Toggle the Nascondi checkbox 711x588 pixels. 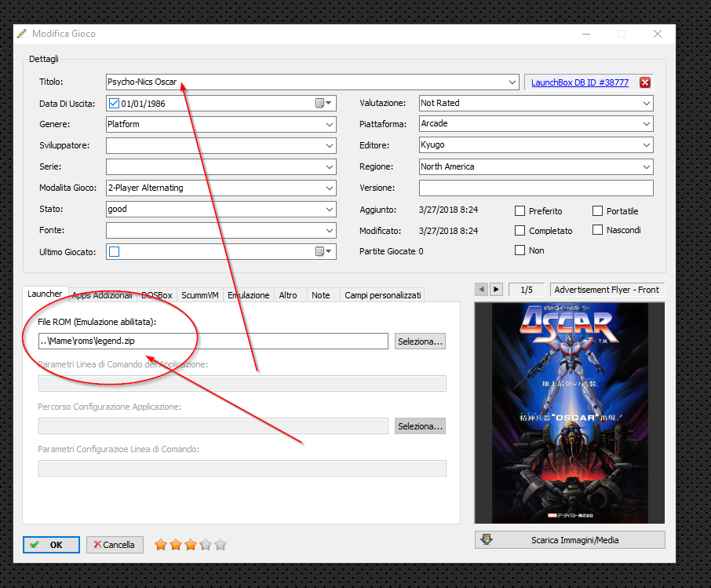pos(597,230)
